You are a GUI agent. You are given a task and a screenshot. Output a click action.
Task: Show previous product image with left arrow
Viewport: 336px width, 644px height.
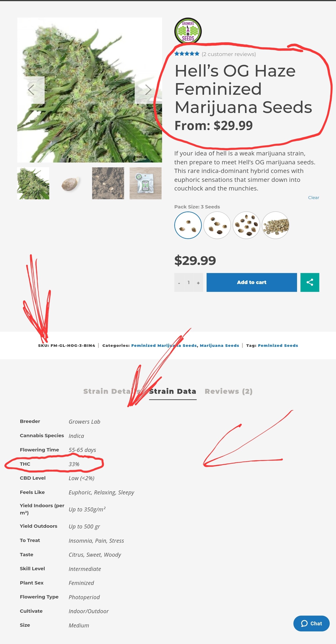[31, 90]
